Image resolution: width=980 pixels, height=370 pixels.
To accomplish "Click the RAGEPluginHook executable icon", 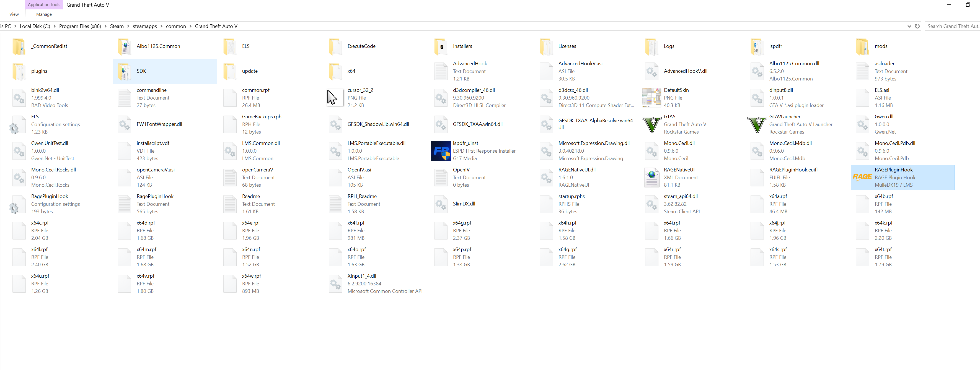I will coord(862,177).
